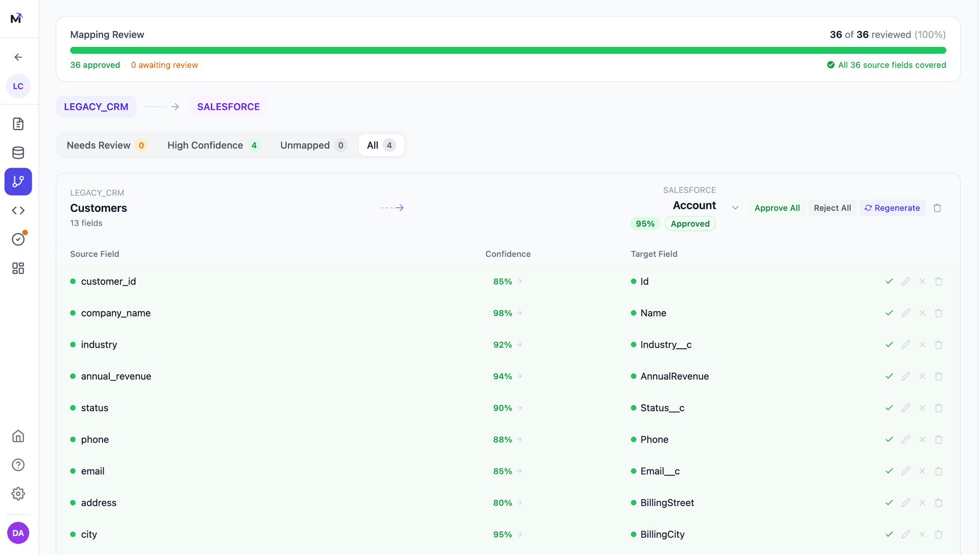The width and height of the screenshot is (980, 555).
Task: Approve the customer_id field mapping checkmark
Action: [x=889, y=281]
